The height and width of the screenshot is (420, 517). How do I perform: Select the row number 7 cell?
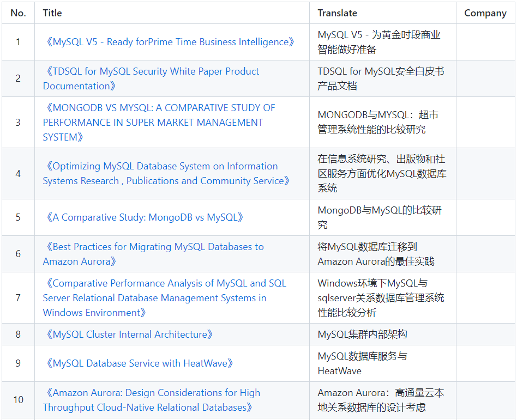tap(18, 298)
